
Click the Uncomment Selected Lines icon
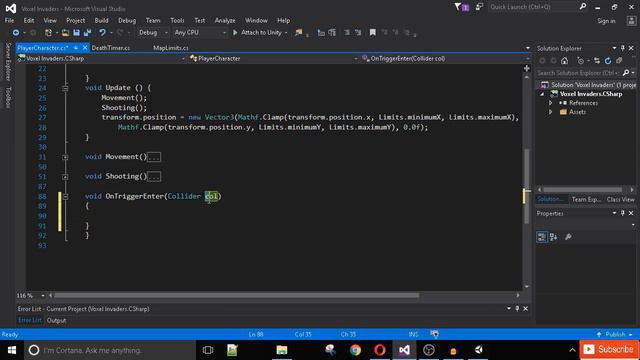(x=358, y=33)
